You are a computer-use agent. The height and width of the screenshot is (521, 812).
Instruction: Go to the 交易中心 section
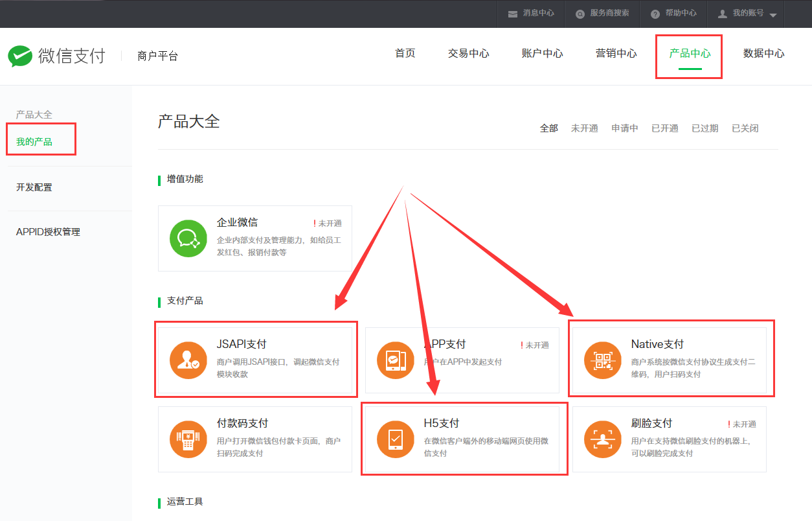[x=468, y=54]
